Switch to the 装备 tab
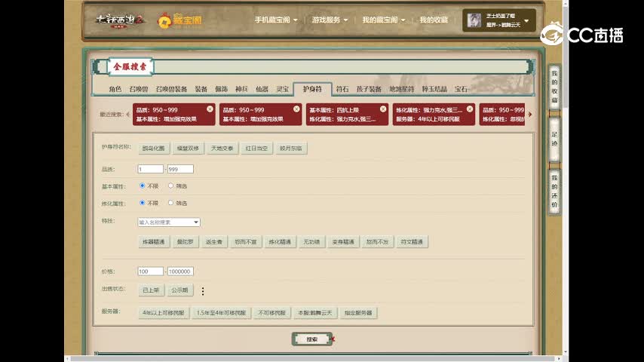The width and height of the screenshot is (644, 362). [201, 89]
